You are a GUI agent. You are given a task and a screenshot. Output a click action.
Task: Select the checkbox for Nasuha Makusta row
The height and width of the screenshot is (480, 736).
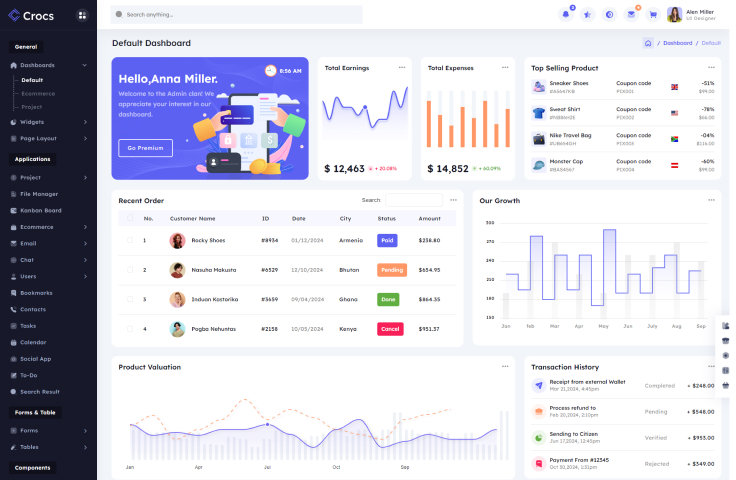pos(129,270)
